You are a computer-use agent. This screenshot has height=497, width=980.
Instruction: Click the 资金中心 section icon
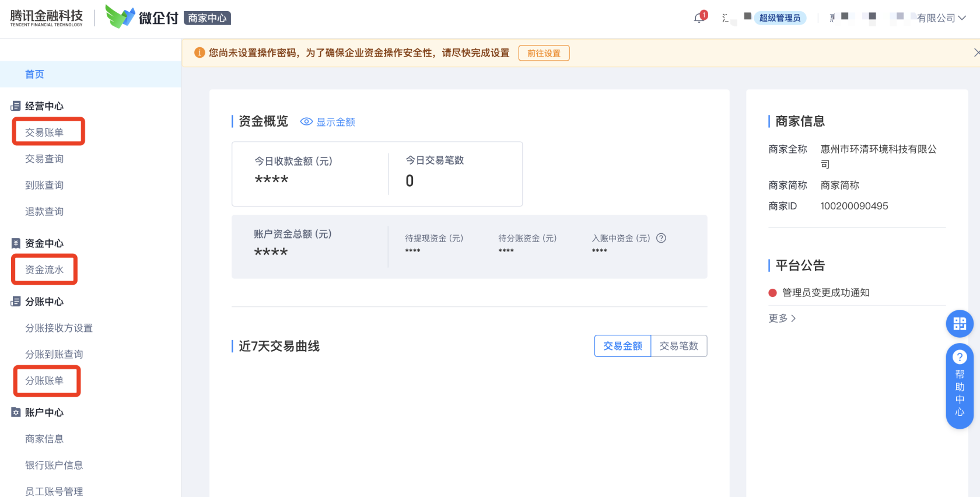coord(16,243)
